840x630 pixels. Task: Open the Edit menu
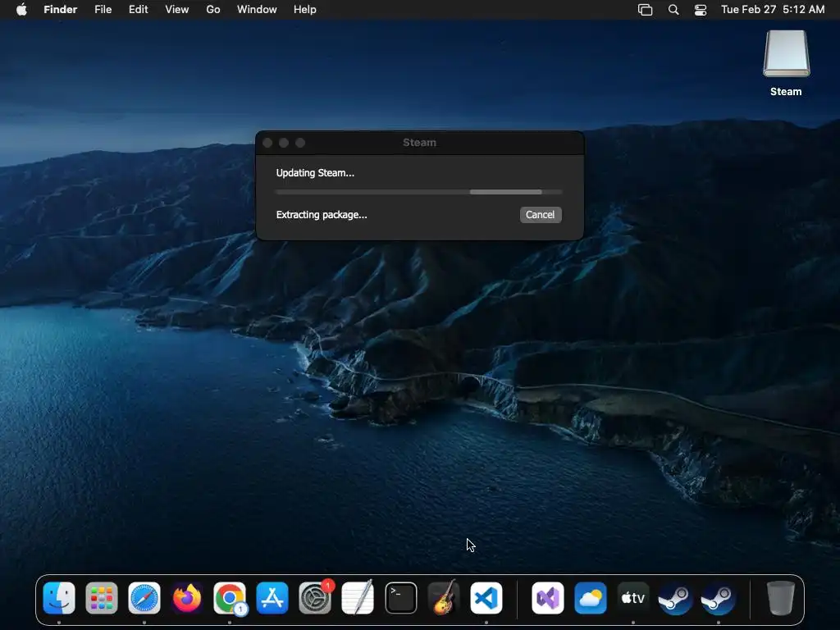point(138,10)
